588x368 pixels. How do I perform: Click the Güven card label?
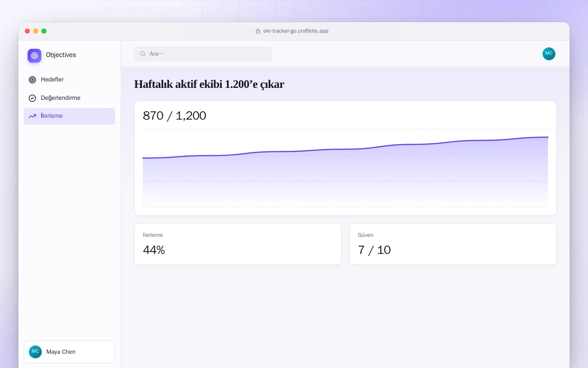pos(366,235)
